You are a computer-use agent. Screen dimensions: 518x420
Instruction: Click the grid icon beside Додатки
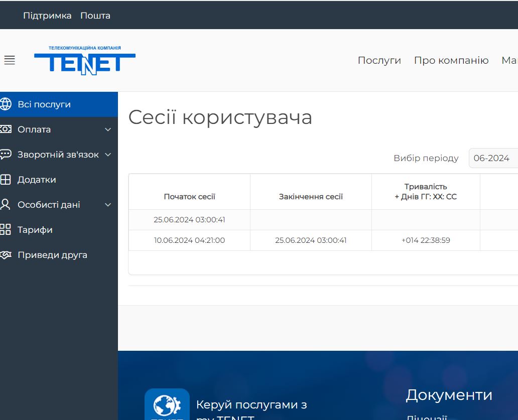(6, 180)
